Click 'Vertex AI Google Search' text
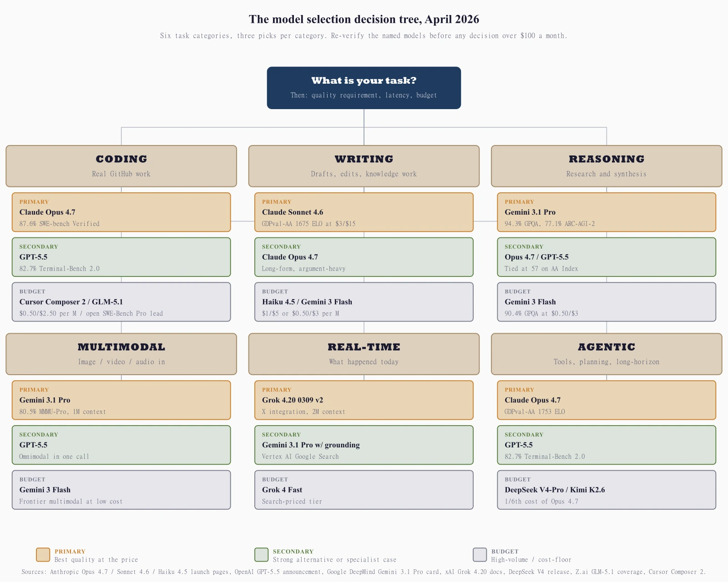 click(x=300, y=457)
